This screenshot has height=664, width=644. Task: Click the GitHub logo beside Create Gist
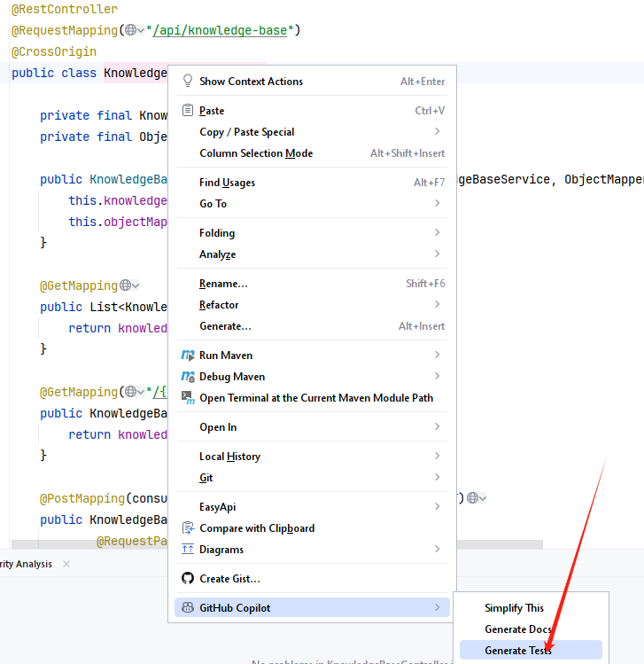(188, 579)
